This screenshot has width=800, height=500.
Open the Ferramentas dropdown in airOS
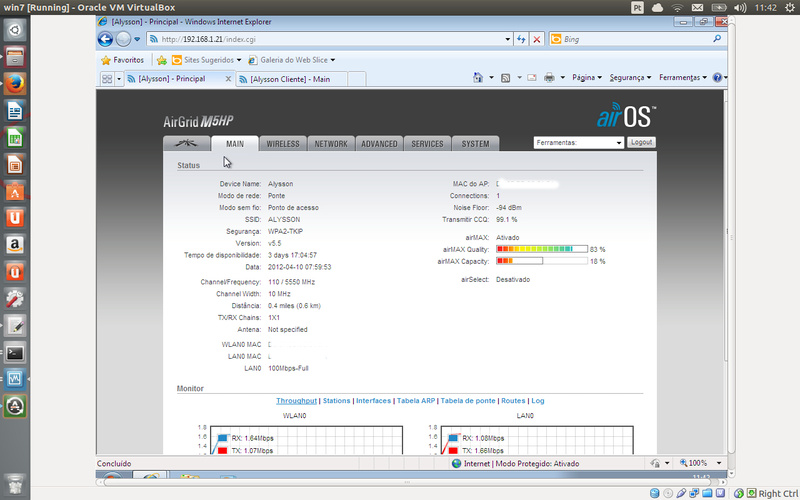click(579, 143)
